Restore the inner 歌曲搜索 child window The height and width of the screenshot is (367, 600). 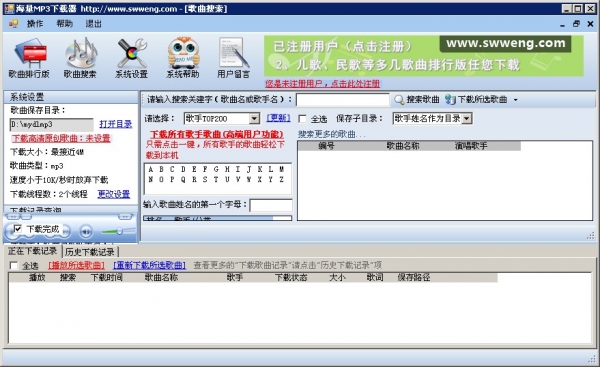click(x=576, y=24)
